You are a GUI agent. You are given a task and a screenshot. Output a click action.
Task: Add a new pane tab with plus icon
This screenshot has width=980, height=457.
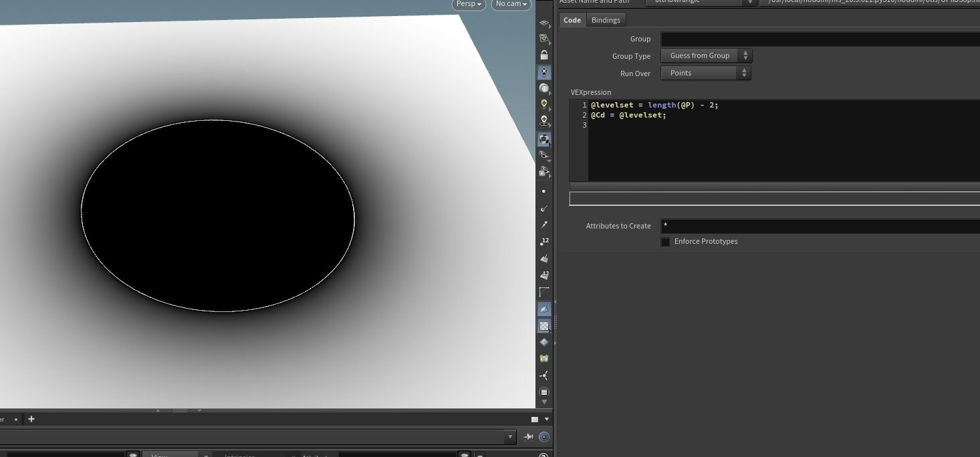31,419
